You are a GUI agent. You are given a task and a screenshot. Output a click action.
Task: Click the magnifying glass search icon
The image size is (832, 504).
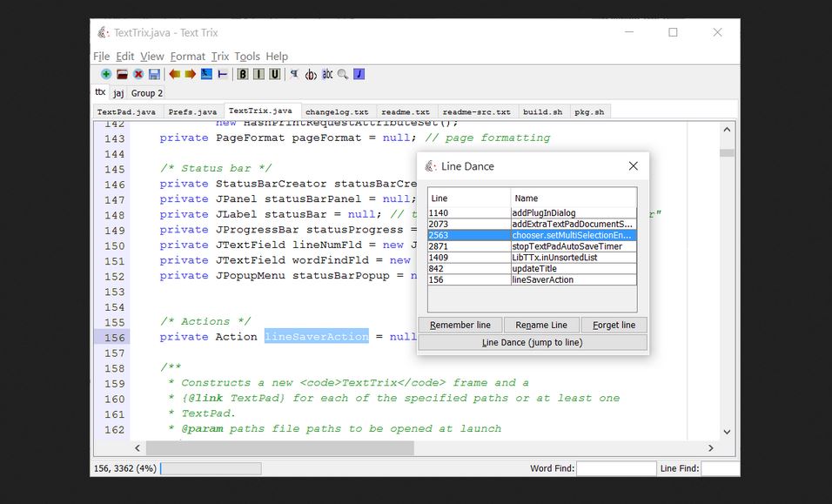343,74
